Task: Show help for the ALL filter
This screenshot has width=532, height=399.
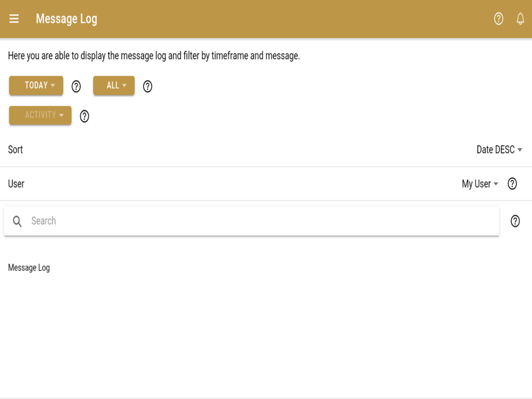Action: point(147,86)
